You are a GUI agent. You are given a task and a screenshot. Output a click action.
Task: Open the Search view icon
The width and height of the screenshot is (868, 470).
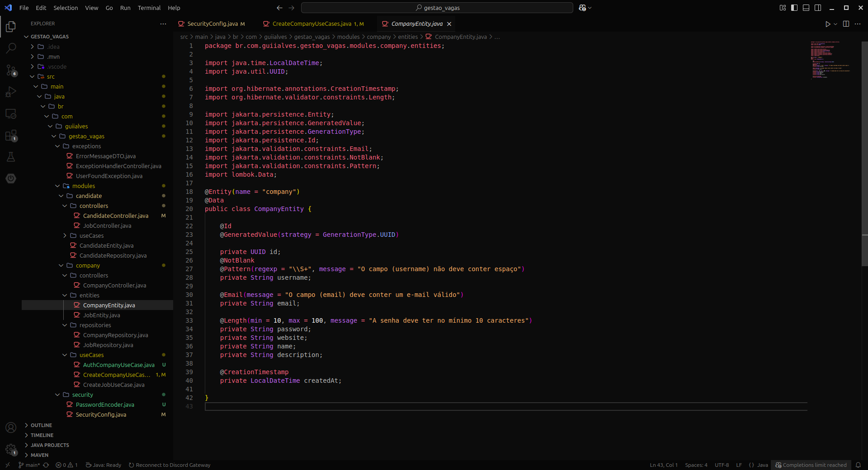[11, 48]
